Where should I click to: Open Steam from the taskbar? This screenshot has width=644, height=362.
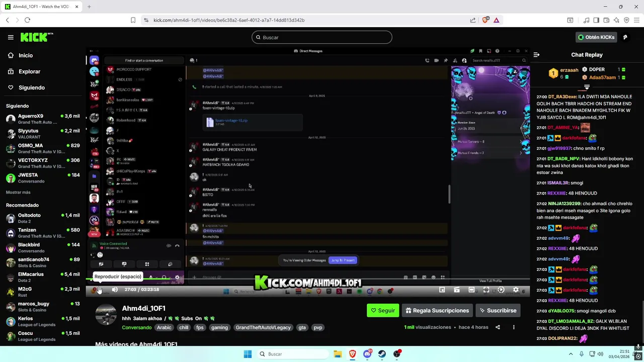(382, 354)
